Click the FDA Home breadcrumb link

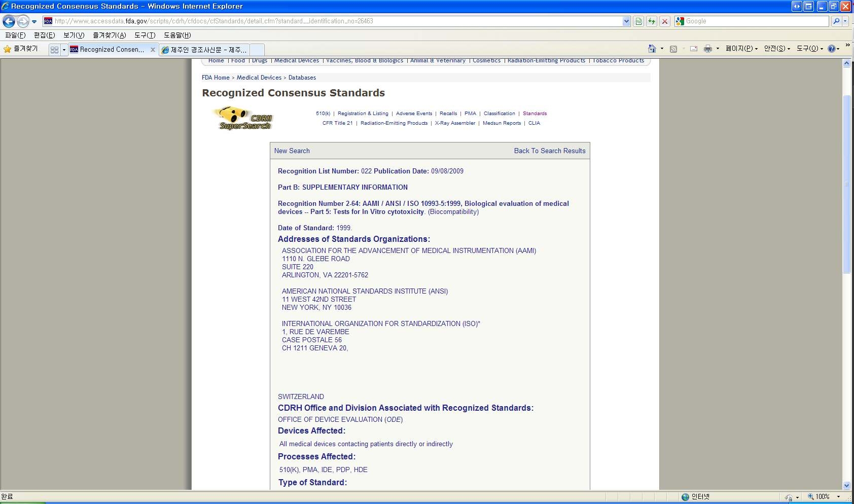coord(216,78)
